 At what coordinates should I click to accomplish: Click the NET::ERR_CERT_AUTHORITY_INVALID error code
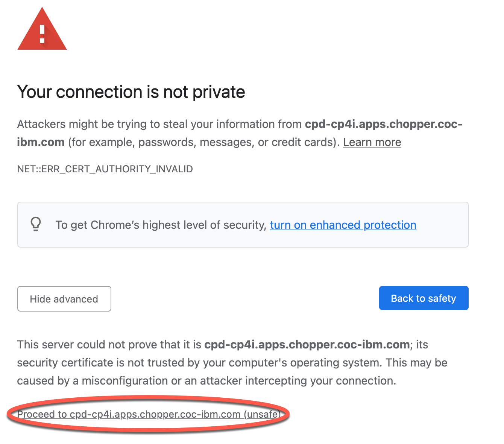[105, 169]
